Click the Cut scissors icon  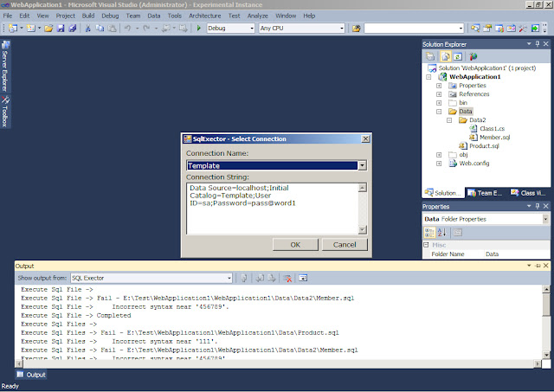[x=88, y=29]
